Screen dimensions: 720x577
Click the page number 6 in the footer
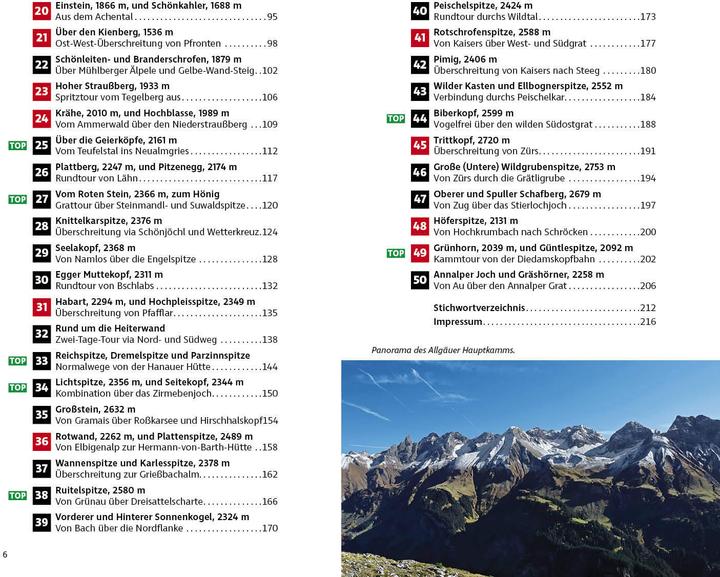pyautogui.click(x=5, y=555)
